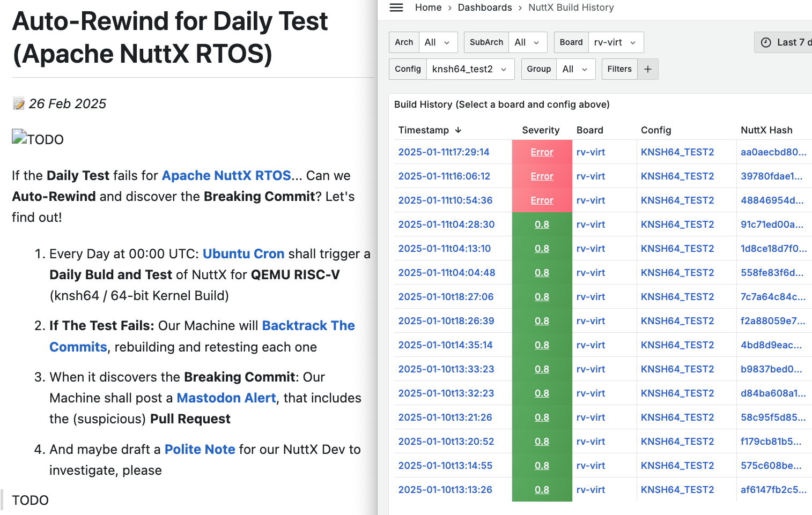Open Dashboards breadcrumb
Image resolution: width=812 pixels, height=515 pixels.
485,8
